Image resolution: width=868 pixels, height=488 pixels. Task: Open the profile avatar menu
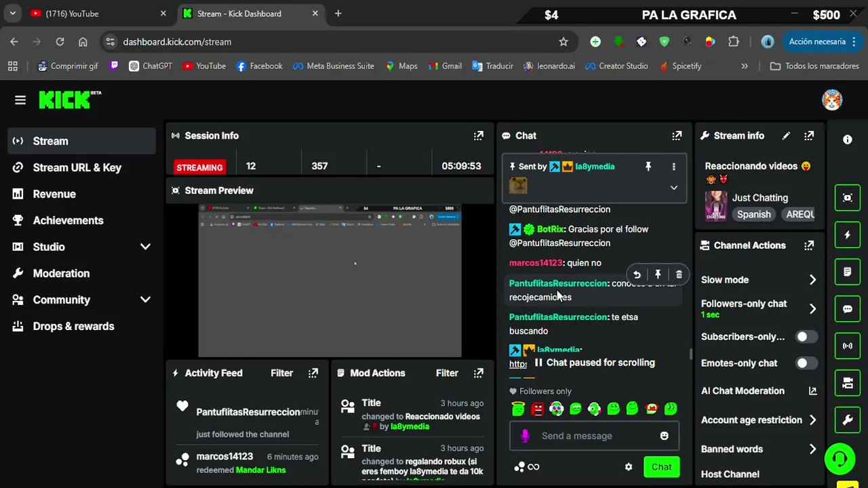832,100
